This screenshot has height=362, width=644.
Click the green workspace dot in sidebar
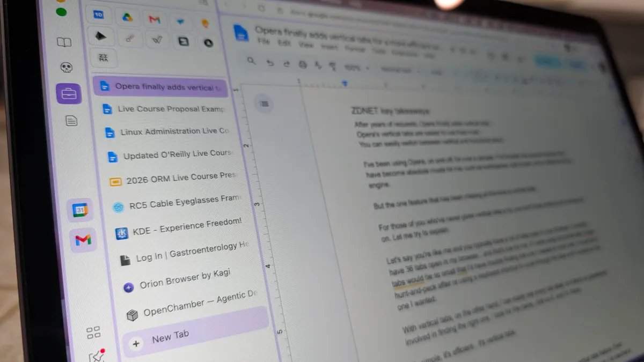tap(61, 11)
